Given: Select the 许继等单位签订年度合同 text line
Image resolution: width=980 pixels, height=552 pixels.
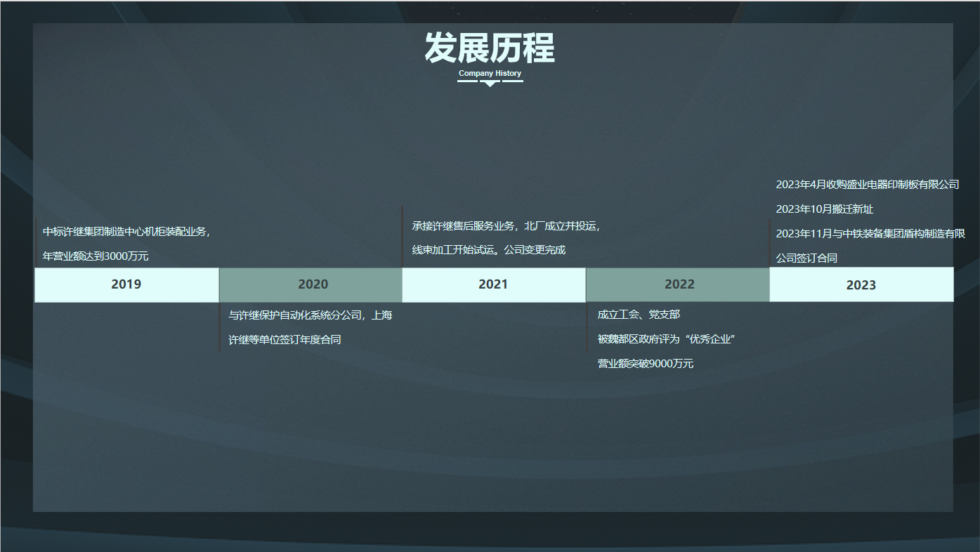Looking at the screenshot, I should point(285,340).
